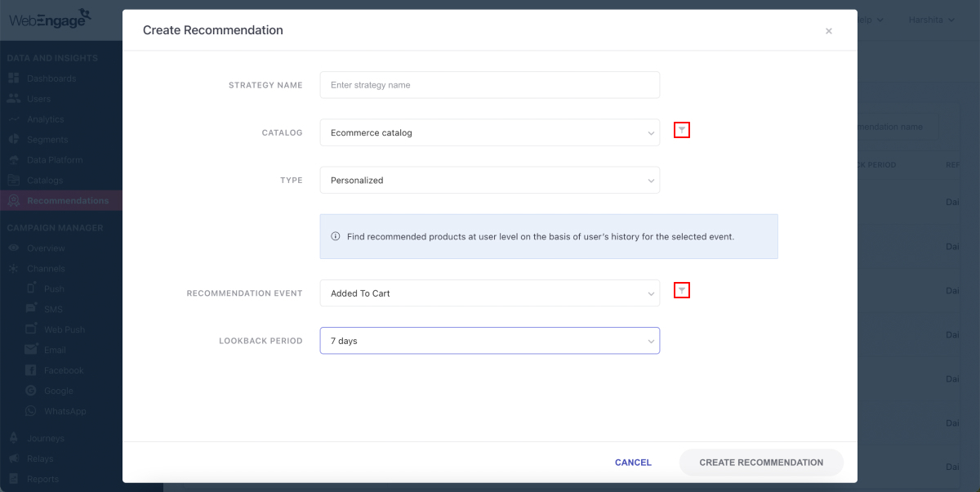The width and height of the screenshot is (980, 492).
Task: Click Create Recommendation button
Action: [x=761, y=463]
